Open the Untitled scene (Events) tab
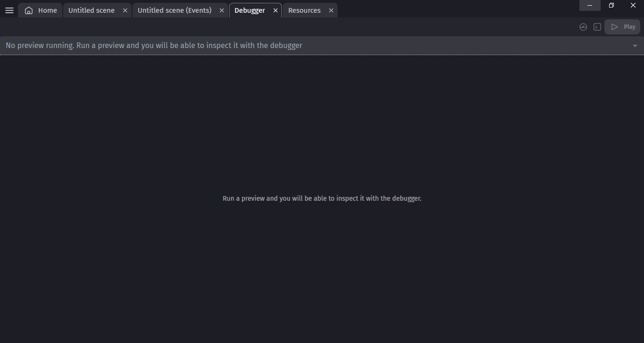The height and width of the screenshot is (343, 644). click(x=174, y=10)
